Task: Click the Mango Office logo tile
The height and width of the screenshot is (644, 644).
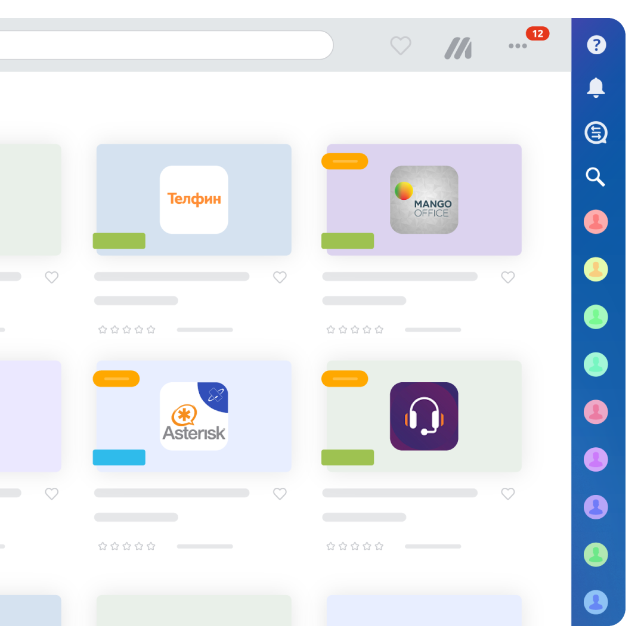Action: click(424, 200)
